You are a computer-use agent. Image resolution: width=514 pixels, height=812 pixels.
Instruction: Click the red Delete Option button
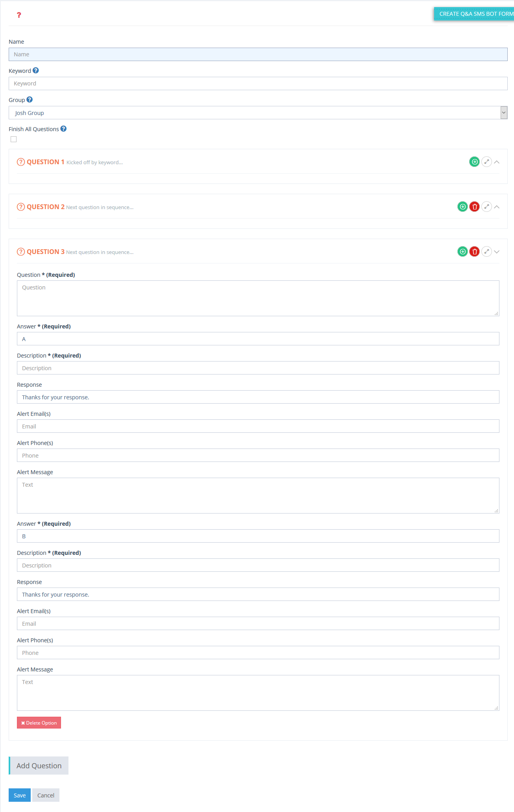[x=39, y=723]
